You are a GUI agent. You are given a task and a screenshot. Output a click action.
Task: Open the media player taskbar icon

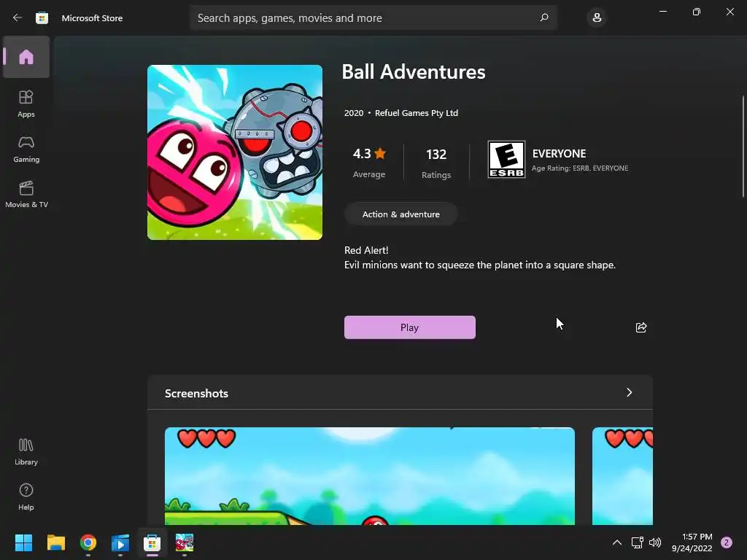[x=120, y=542]
